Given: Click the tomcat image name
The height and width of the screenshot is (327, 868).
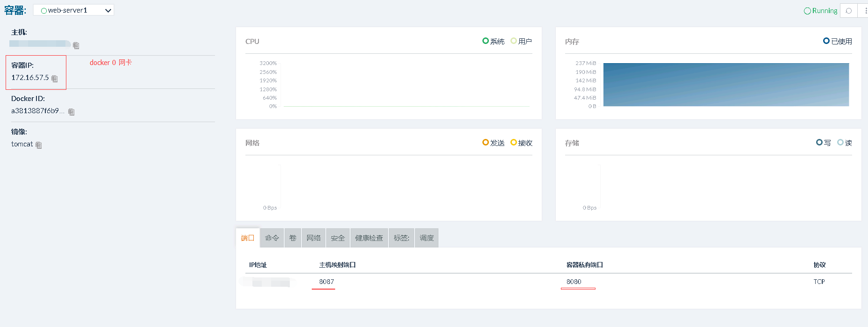Looking at the screenshot, I should coord(22,144).
